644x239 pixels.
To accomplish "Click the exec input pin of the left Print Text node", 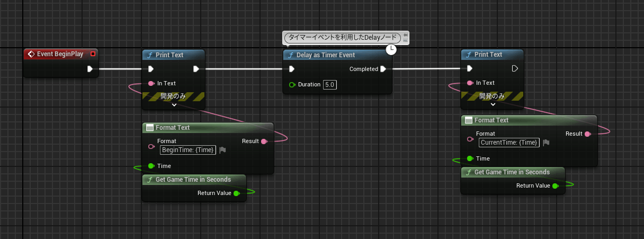I will coord(151,68).
